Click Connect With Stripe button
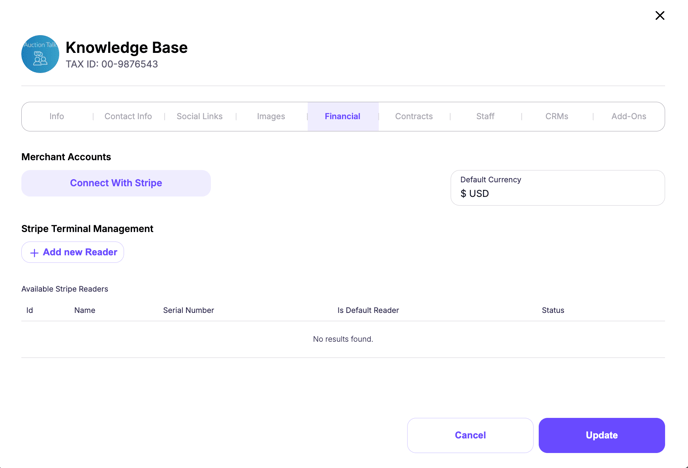688x468 pixels. click(116, 183)
